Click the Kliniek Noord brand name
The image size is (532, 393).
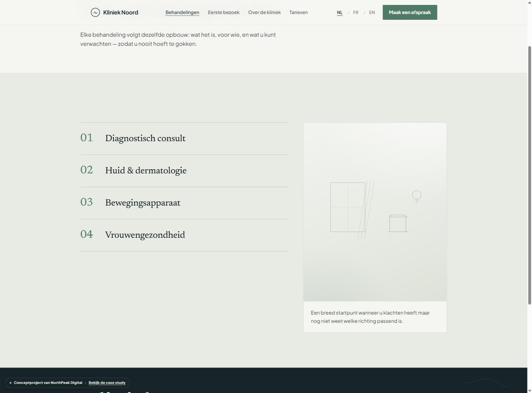click(121, 12)
